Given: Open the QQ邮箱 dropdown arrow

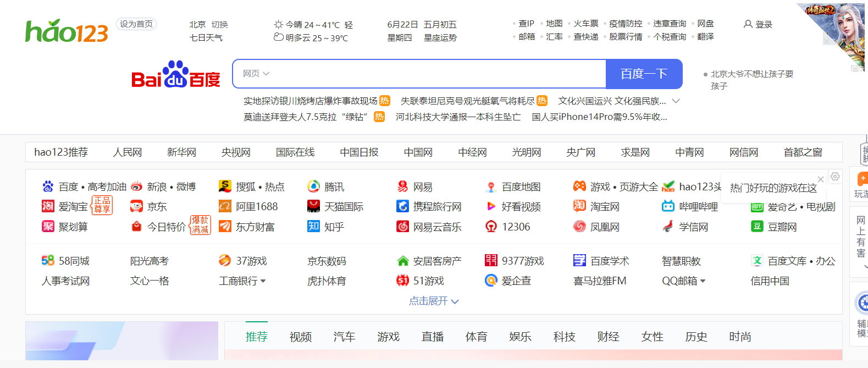Looking at the screenshot, I should [x=703, y=281].
